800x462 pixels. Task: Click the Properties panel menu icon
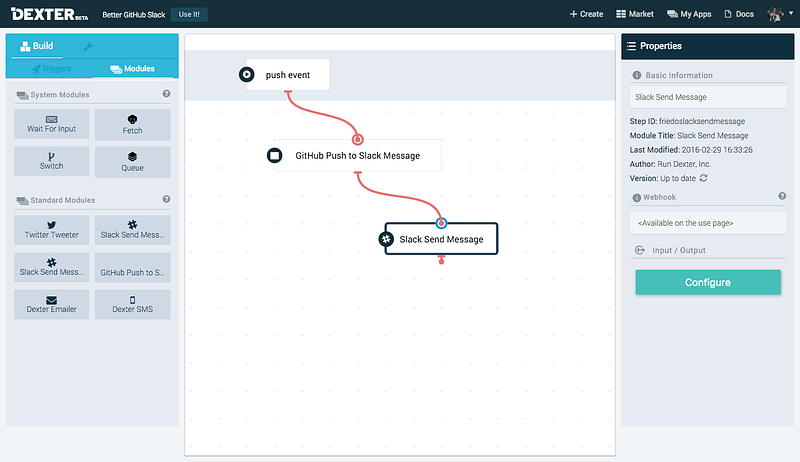(x=631, y=46)
